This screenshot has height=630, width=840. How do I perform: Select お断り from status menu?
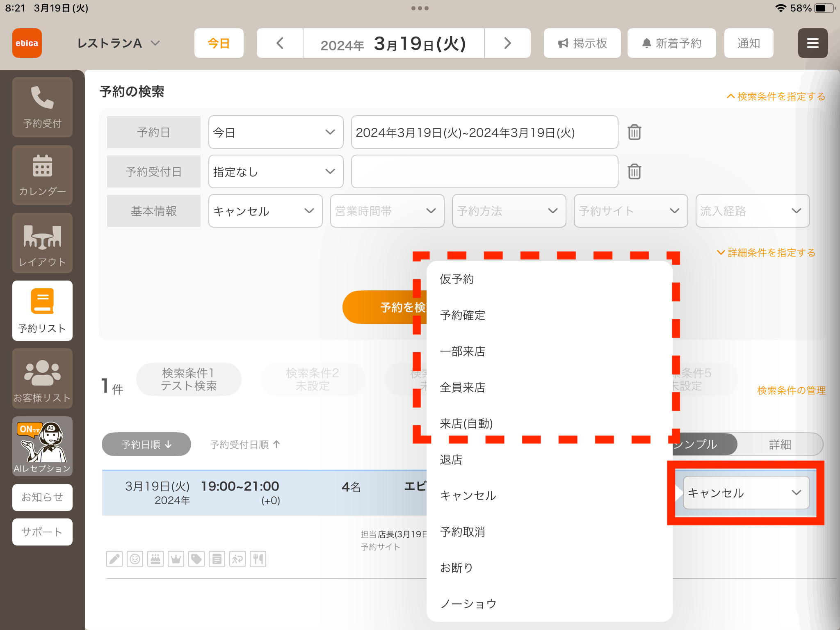click(549, 568)
